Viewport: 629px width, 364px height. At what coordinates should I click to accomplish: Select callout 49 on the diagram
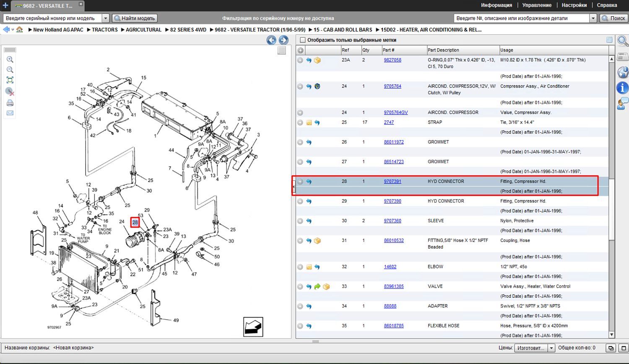176,320
